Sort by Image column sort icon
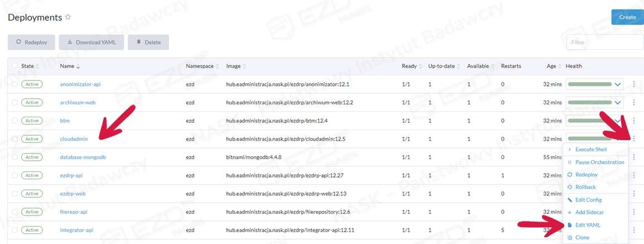644x244 pixels. pos(244,66)
